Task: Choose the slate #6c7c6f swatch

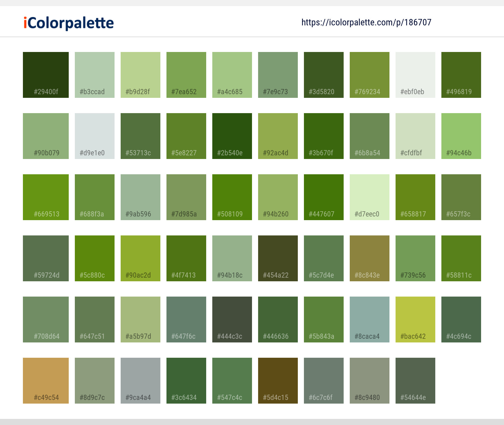Action: point(324,381)
